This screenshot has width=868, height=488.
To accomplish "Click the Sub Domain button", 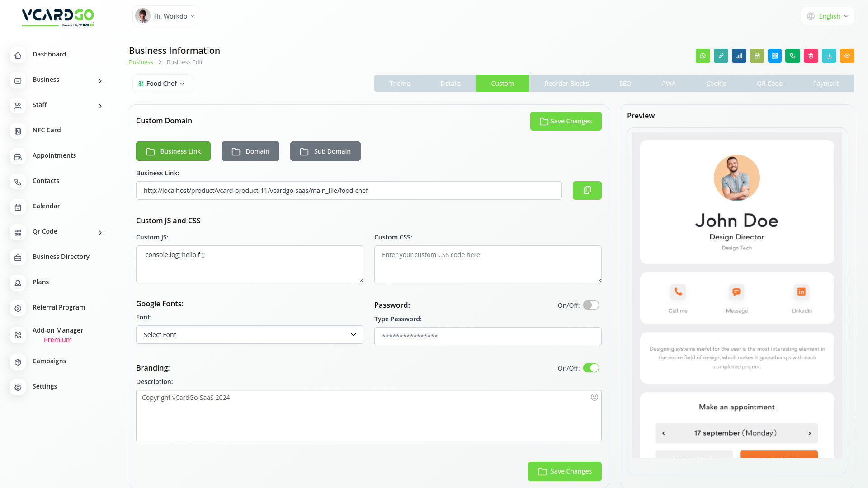I will click(x=325, y=151).
